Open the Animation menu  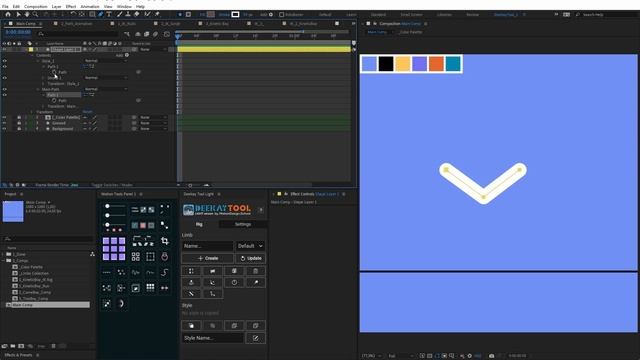coord(90,7)
